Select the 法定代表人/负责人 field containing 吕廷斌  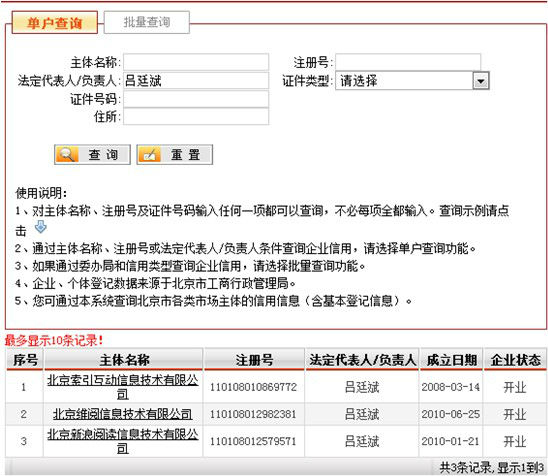click(x=196, y=81)
